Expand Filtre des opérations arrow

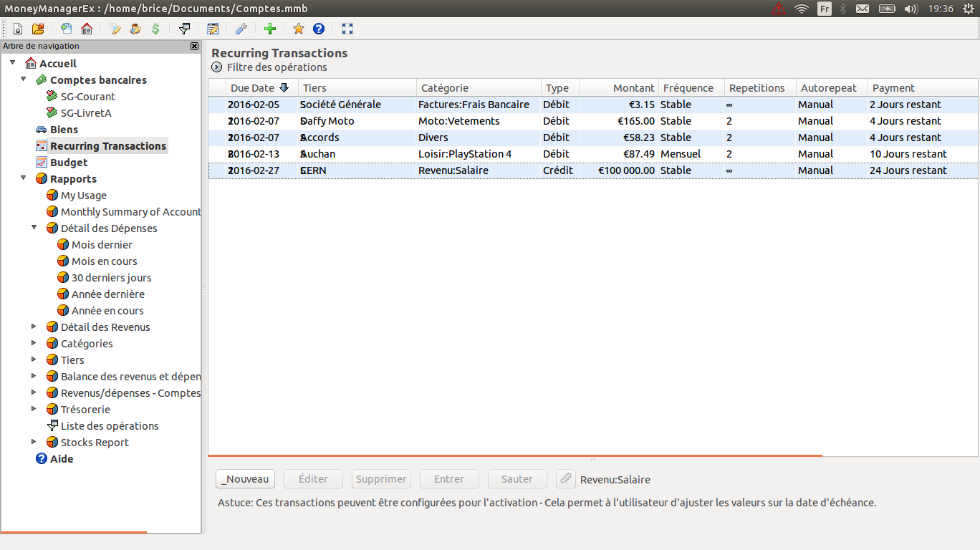(217, 67)
